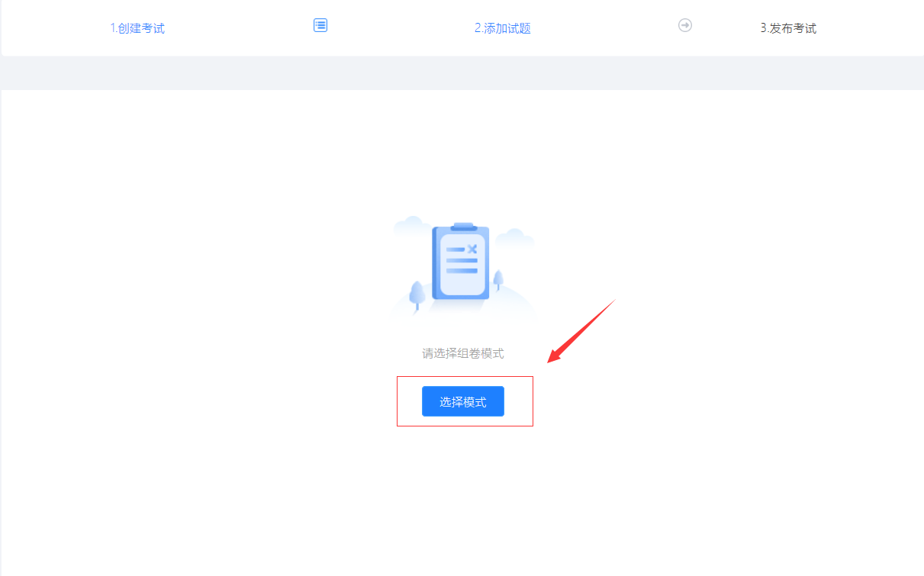Click the small tree right of clipboard
The width and height of the screenshot is (924, 576).
click(498, 280)
